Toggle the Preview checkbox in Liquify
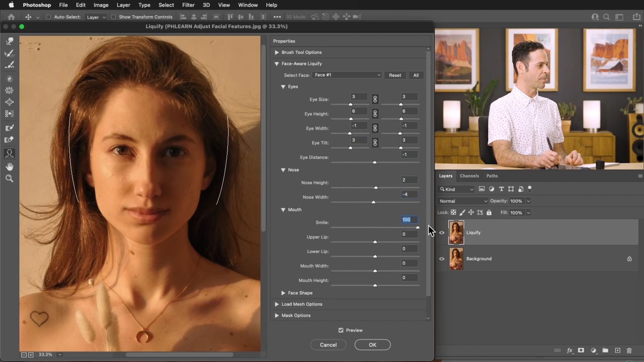The width and height of the screenshot is (644, 362). tap(341, 330)
